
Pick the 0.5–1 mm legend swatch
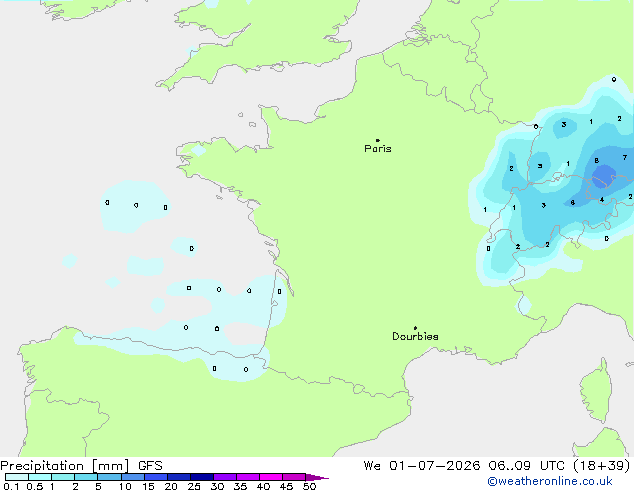coord(40,477)
